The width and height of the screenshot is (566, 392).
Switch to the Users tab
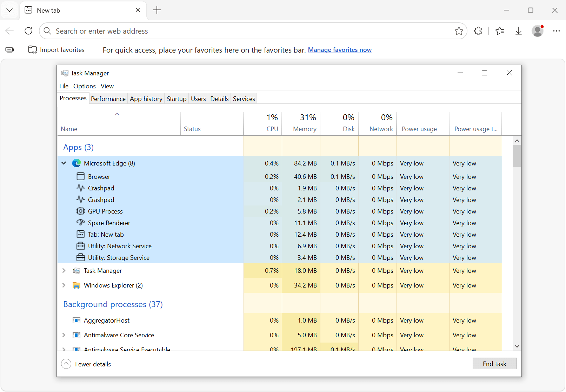point(198,99)
